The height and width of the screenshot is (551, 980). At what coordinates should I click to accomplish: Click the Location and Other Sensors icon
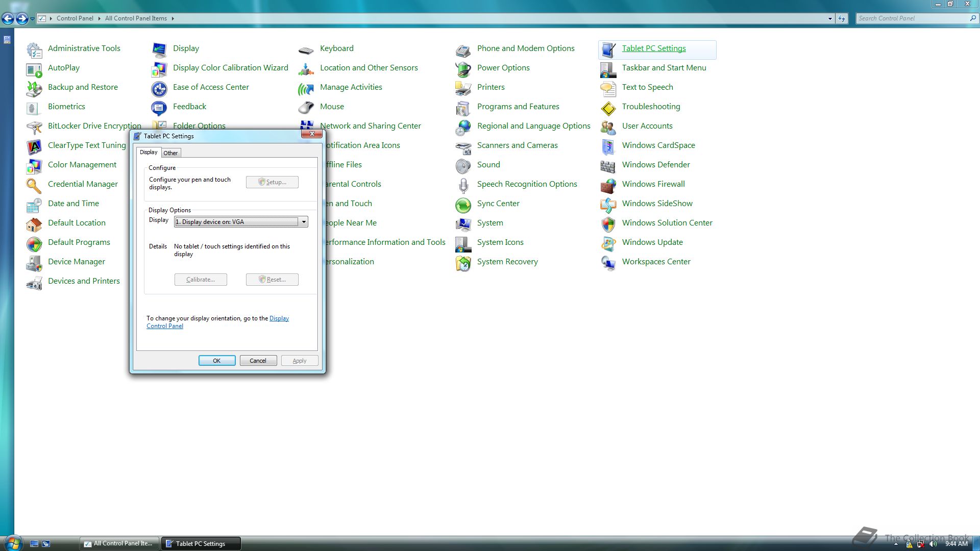[x=306, y=69]
